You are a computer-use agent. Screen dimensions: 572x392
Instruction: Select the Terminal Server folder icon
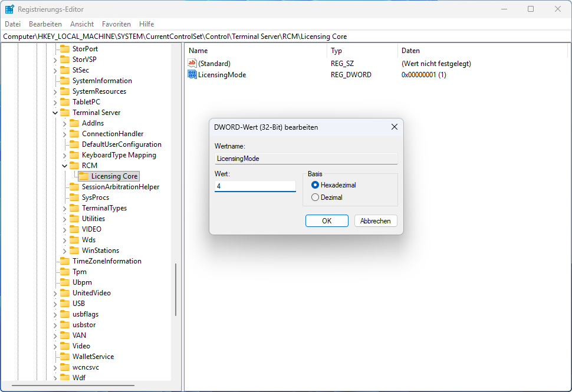65,113
